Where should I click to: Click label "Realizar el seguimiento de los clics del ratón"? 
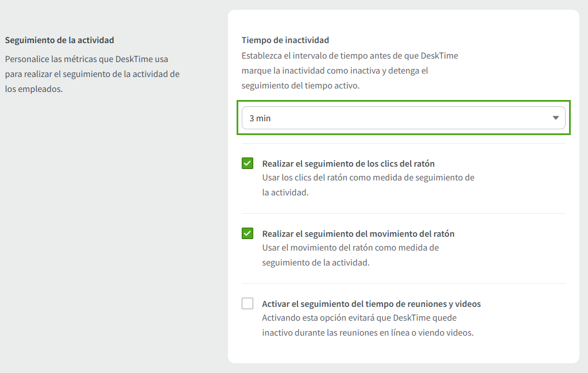tap(348, 164)
